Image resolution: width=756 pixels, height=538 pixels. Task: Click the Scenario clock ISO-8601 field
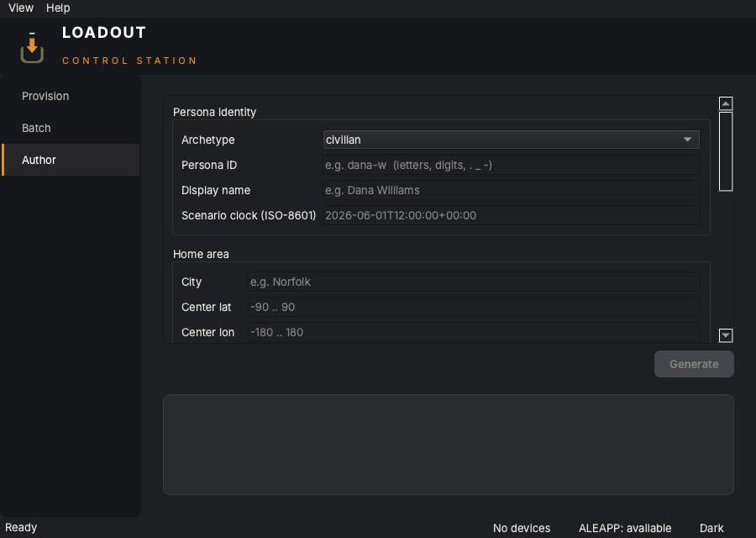click(511, 215)
